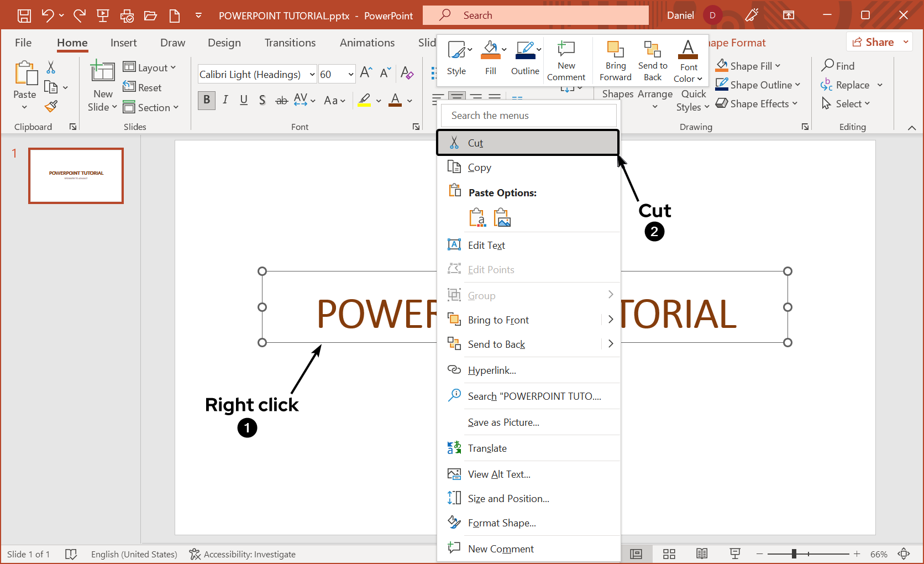Toggle Underline formatting
The image size is (924, 564).
244,100
